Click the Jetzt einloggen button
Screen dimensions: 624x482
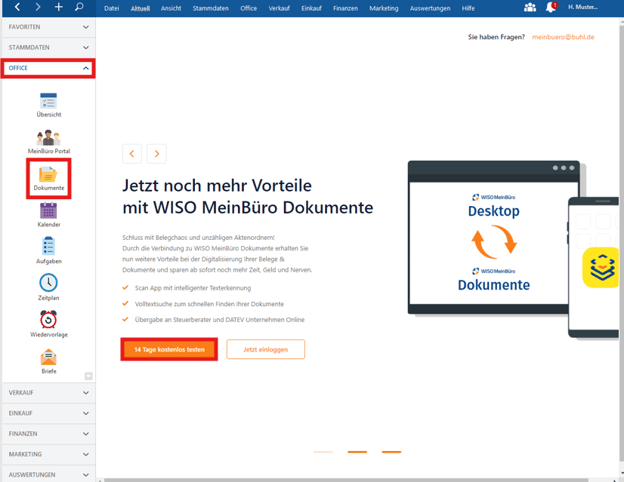point(265,349)
